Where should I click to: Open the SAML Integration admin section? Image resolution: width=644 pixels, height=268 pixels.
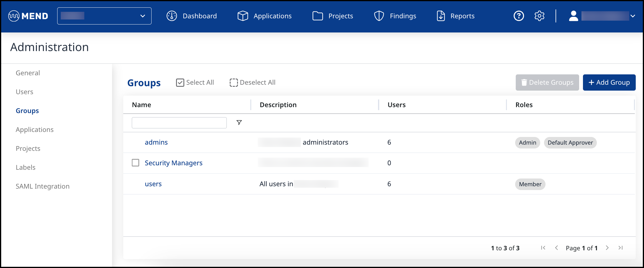coord(42,186)
